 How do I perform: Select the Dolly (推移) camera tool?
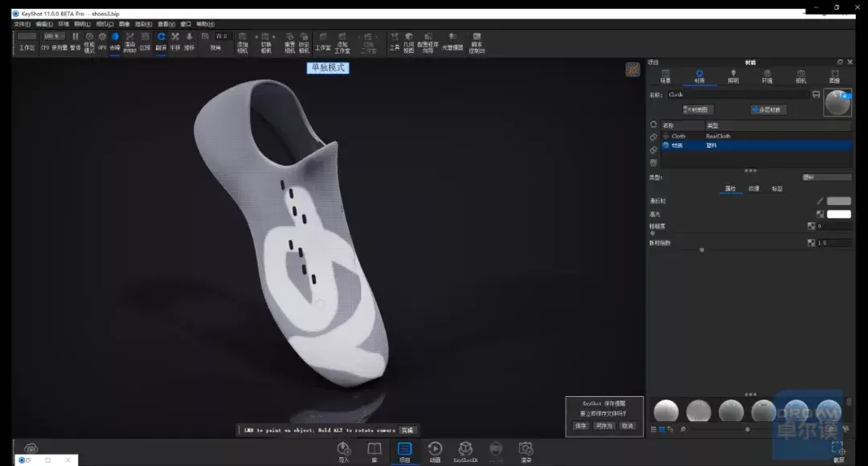click(190, 41)
